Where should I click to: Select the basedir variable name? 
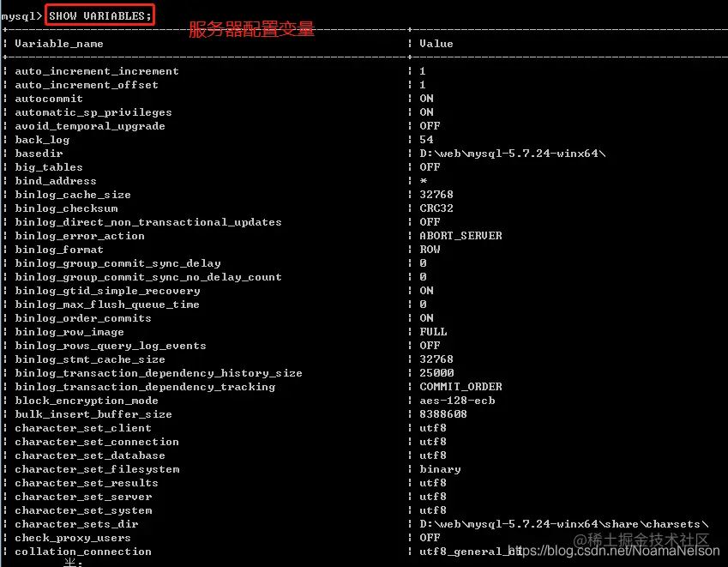(x=39, y=154)
